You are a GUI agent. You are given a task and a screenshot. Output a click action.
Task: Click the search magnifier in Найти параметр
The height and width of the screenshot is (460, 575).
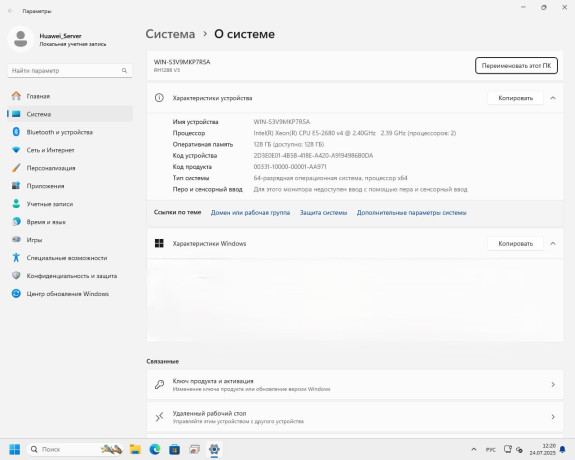pyautogui.click(x=124, y=70)
